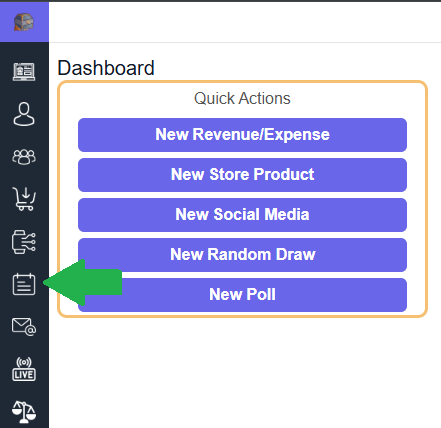
Task: Open the shopping cart store icon
Action: (x=24, y=199)
